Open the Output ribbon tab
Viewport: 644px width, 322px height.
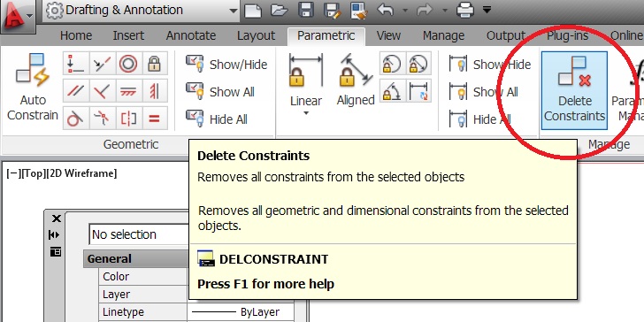click(x=506, y=36)
